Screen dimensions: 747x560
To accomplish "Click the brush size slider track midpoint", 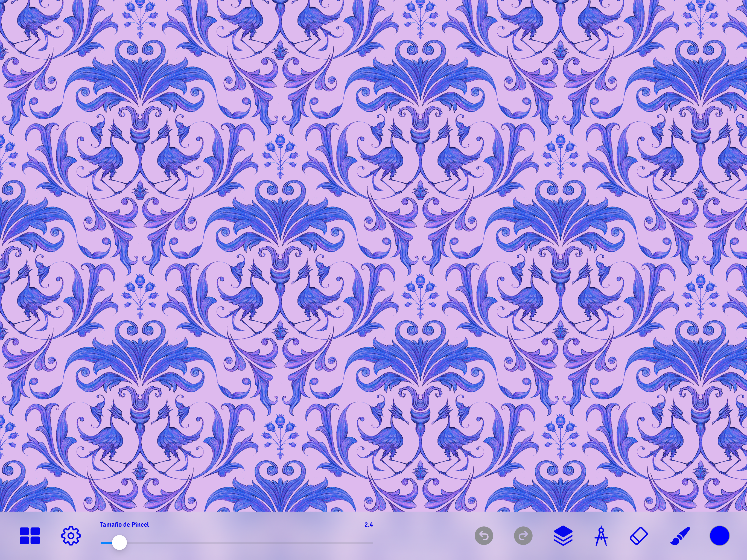I will pyautogui.click(x=237, y=543).
